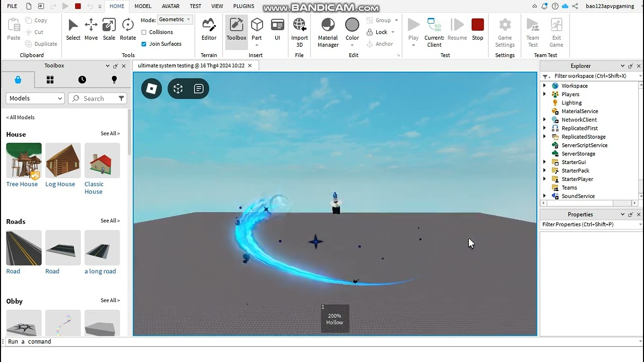Select the Tree House model thumbnail
This screenshot has width=644, height=362.
[24, 160]
